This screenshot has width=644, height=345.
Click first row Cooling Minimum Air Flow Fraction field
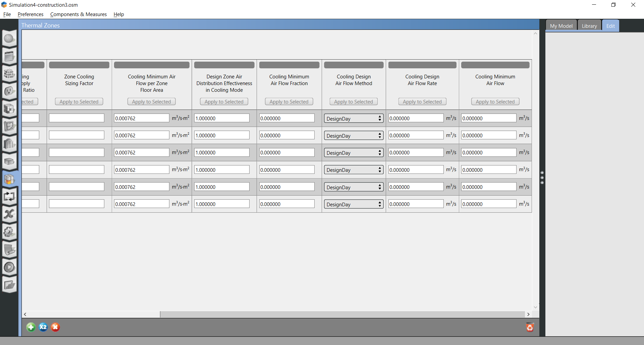(287, 118)
